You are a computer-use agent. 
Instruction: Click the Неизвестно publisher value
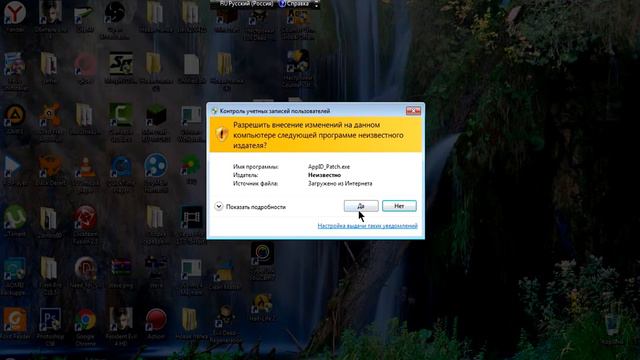pyautogui.click(x=324, y=175)
